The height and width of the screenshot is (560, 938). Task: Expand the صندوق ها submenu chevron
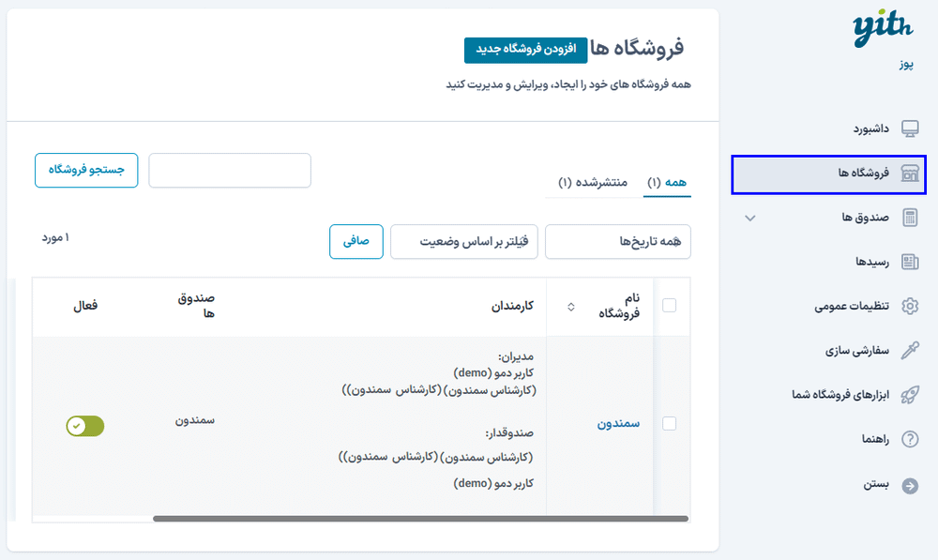(750, 218)
